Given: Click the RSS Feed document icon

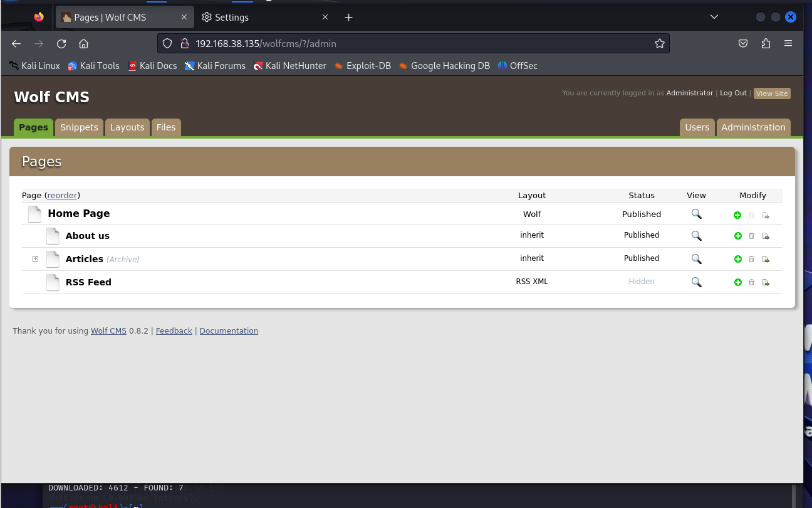Looking at the screenshot, I should pos(53,282).
